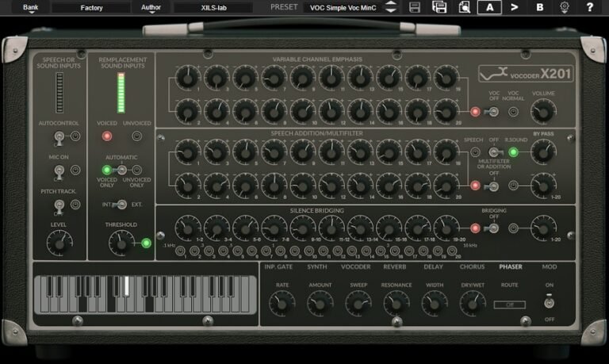The height and width of the screenshot is (364, 609).
Task: Click the Threshold knob
Action: [x=121, y=243]
